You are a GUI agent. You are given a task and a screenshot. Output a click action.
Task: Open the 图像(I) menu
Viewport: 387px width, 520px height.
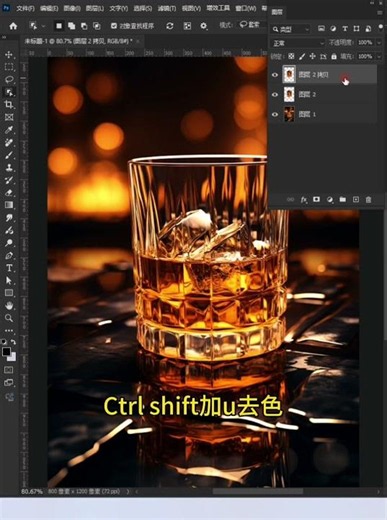(x=71, y=8)
